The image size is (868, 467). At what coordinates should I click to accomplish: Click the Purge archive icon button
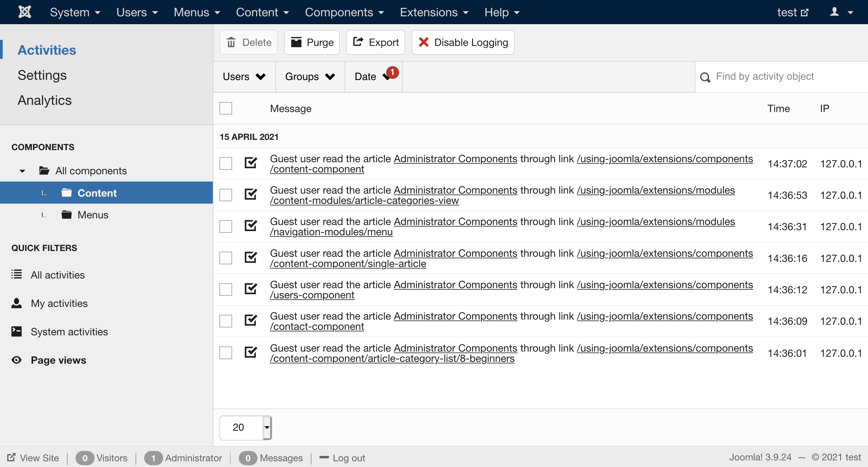pos(311,42)
